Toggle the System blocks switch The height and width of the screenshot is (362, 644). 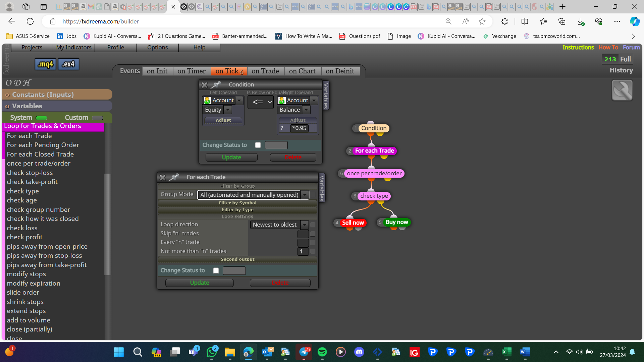tap(42, 118)
